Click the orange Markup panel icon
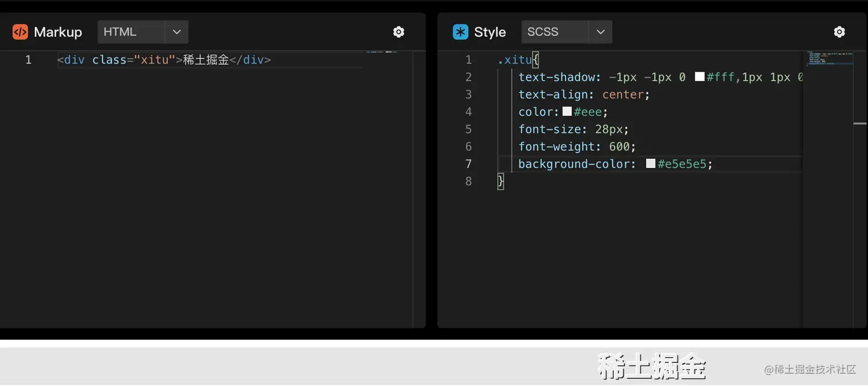 20,32
